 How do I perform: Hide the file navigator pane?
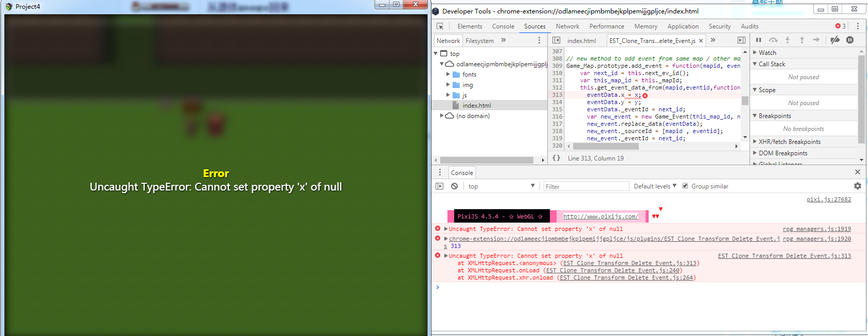(x=556, y=40)
